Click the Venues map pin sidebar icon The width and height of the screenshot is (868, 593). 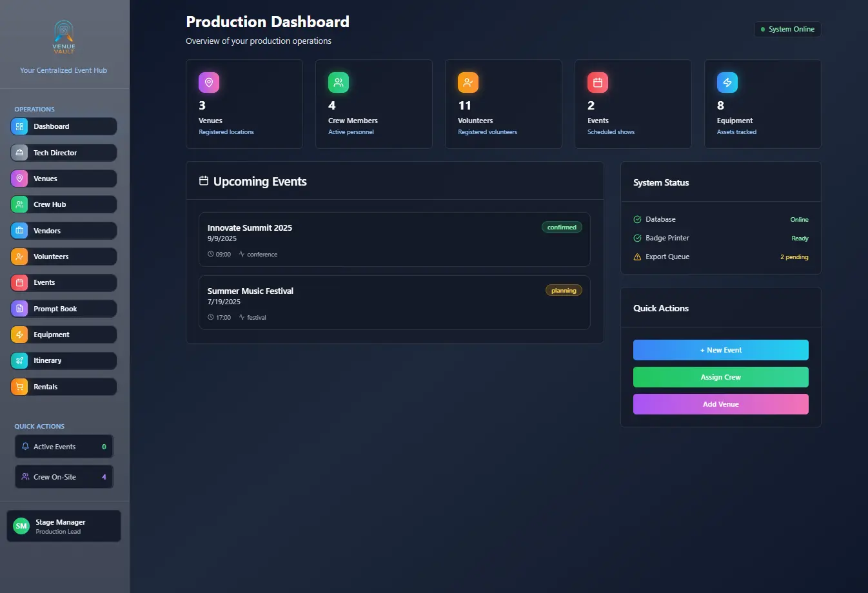(x=19, y=179)
